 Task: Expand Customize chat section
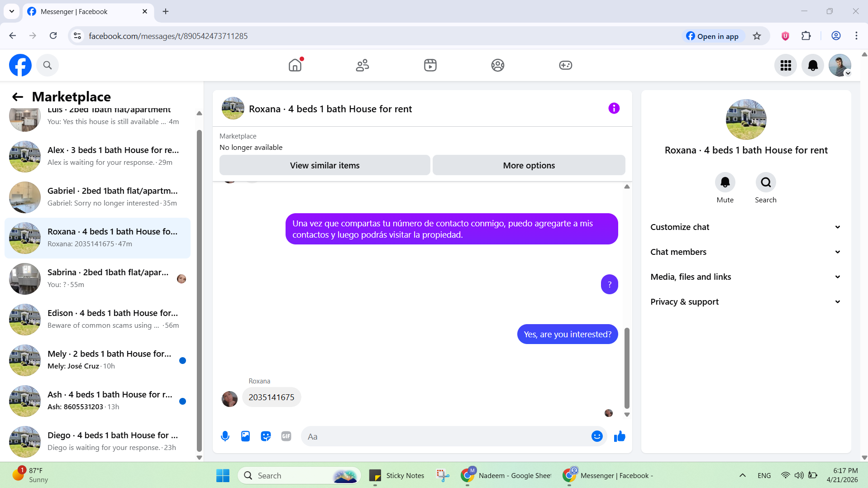(x=746, y=227)
